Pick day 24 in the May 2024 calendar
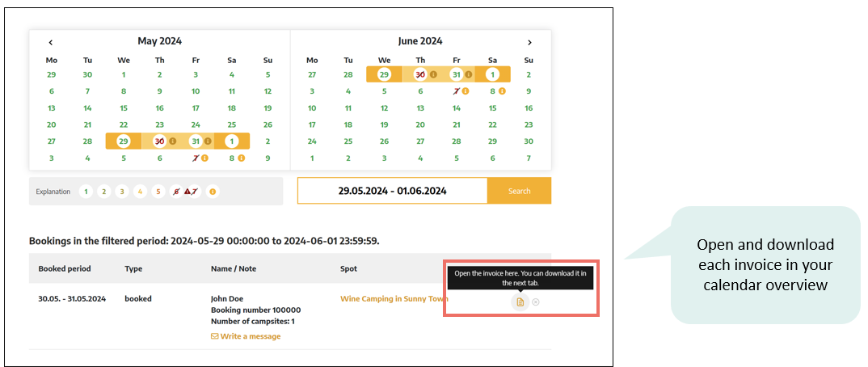The image size is (868, 367). tap(196, 124)
